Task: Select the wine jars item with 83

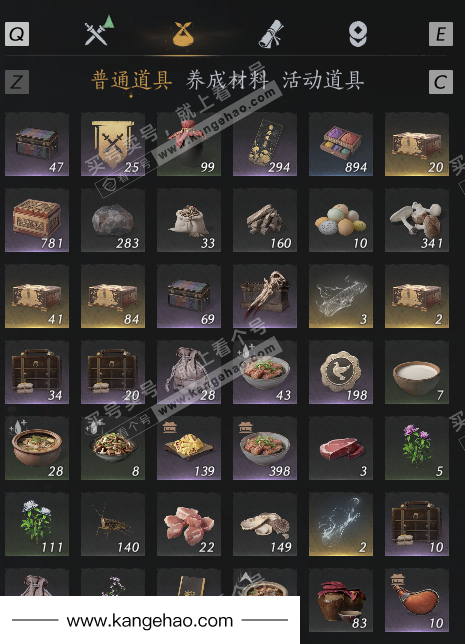Action: pos(341,600)
